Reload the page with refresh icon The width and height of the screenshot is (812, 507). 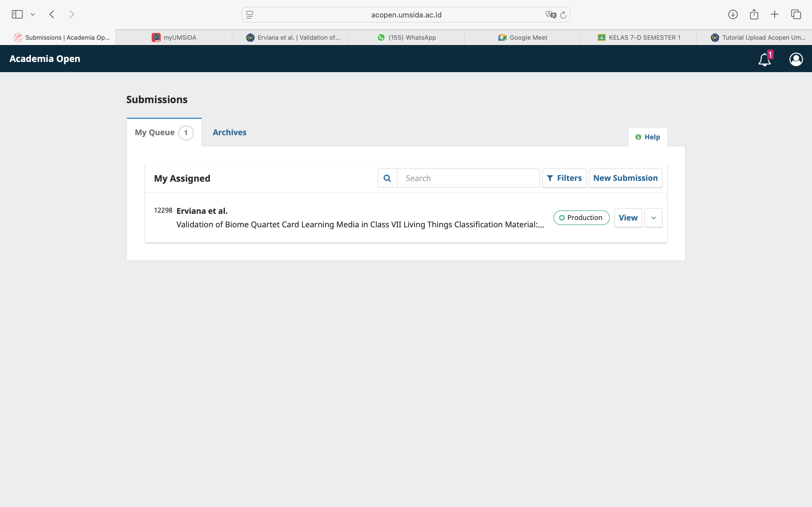pyautogui.click(x=563, y=15)
